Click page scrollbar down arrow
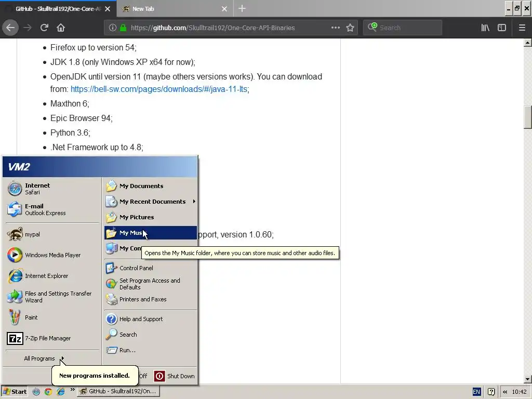532x399 pixels. pos(528,379)
